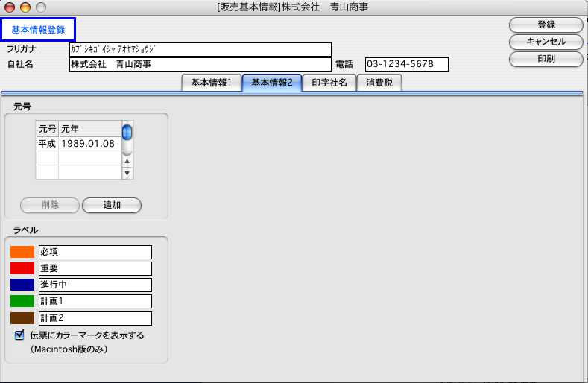Click the 登録 button
This screenshot has width=588, height=383.
pos(546,25)
